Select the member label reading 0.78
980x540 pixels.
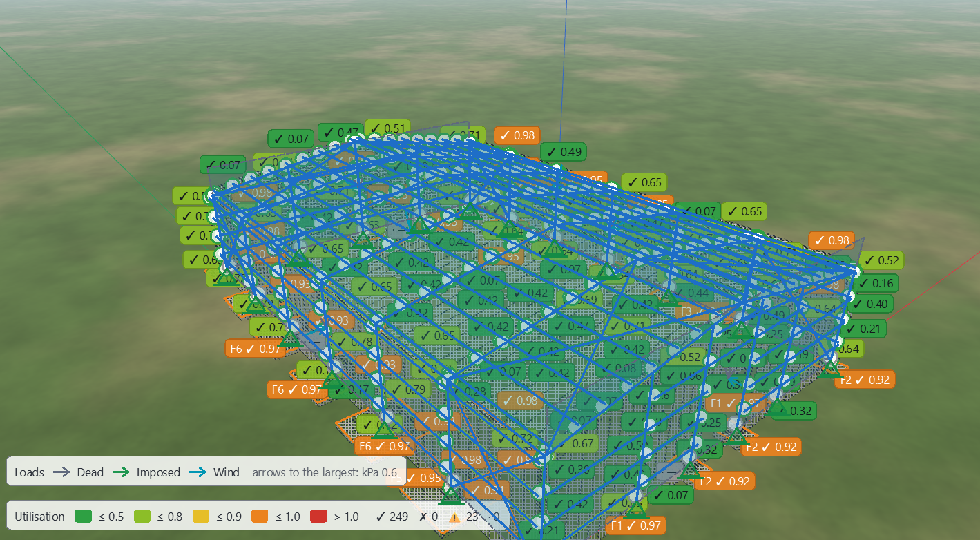[355, 341]
